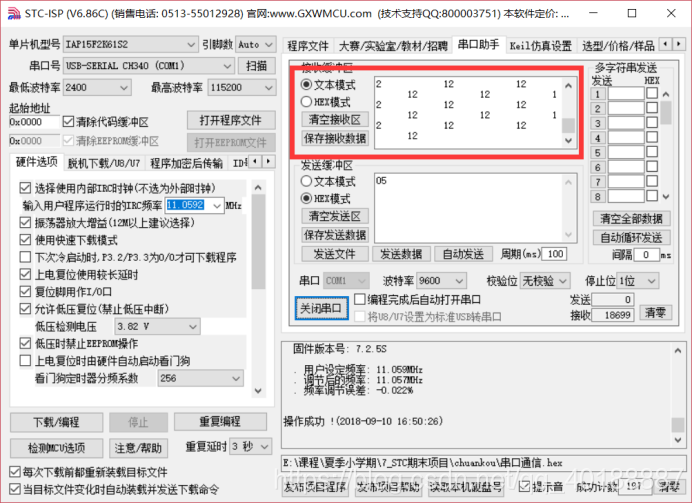Click the 重复编程 button
693x504 pixels.
(x=220, y=422)
